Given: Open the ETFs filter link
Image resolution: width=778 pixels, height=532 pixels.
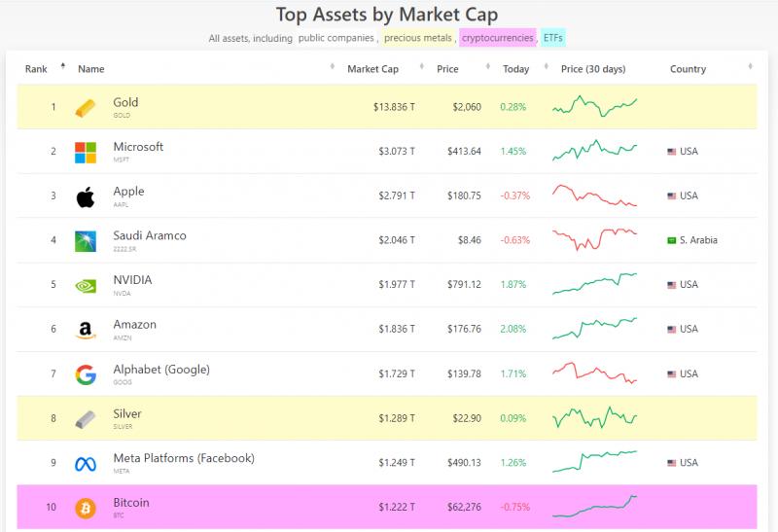Looking at the screenshot, I should (x=552, y=38).
